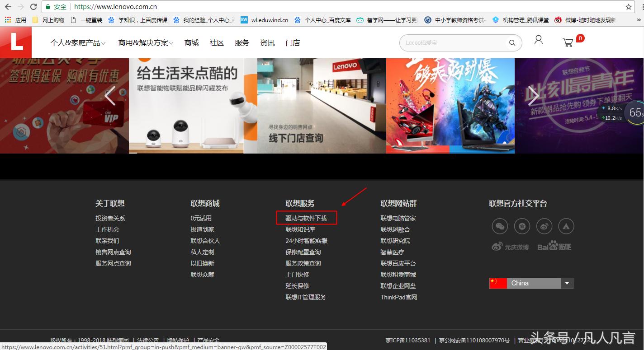Click the Lenovo logo in top-left corner
This screenshot has height=350, width=644.
(x=16, y=42)
